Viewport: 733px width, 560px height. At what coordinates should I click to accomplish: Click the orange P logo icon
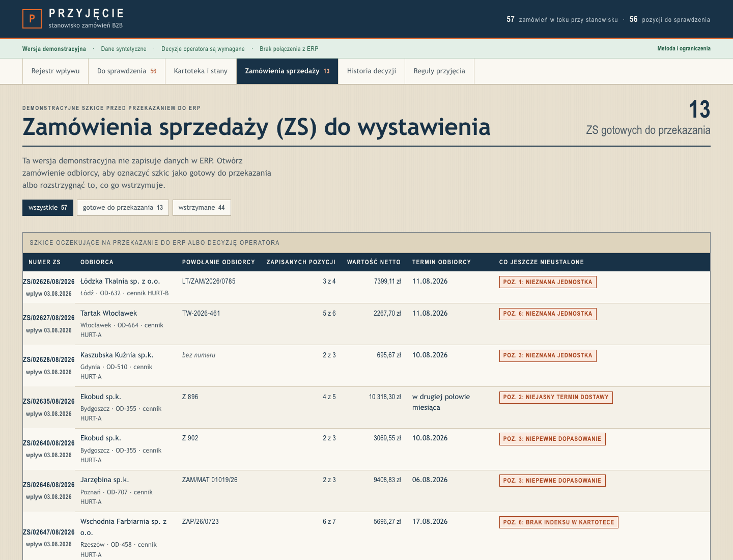[x=32, y=19]
